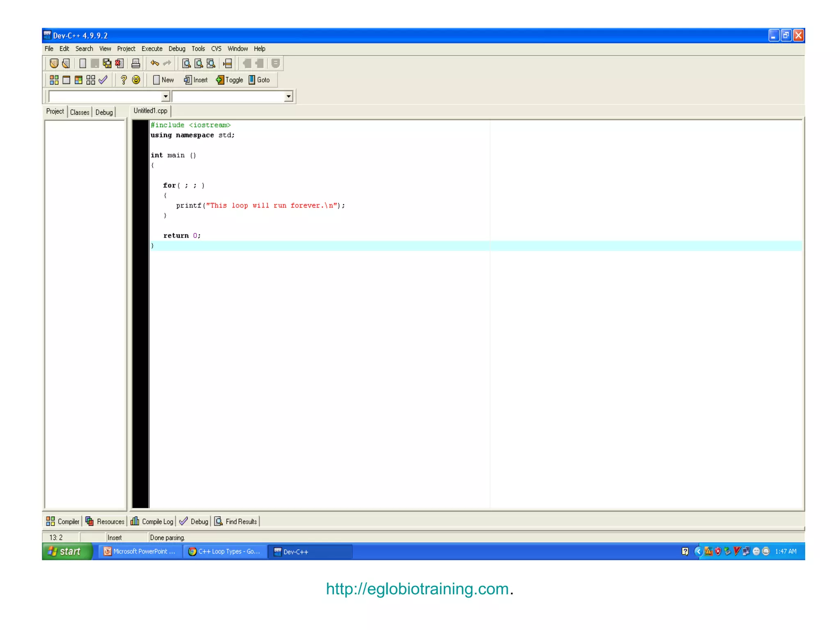Click the Goto line toolbar icon

click(259, 80)
